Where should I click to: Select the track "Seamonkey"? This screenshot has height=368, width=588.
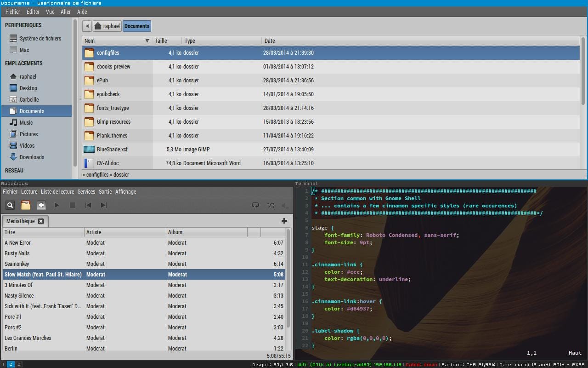(144, 264)
